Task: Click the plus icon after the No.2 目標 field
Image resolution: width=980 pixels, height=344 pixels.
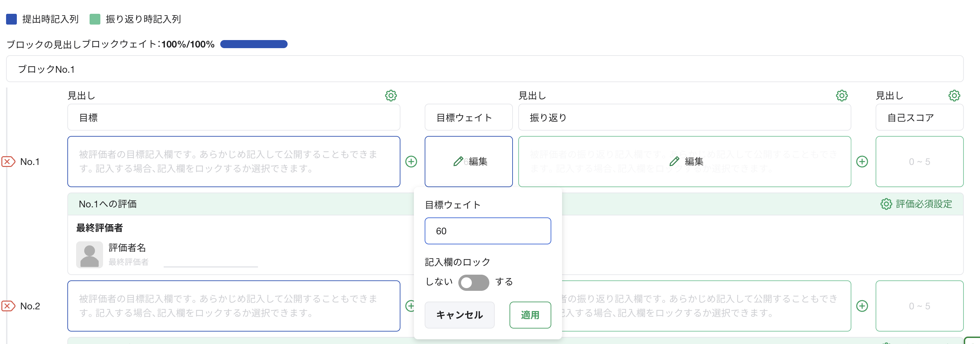Action: [x=411, y=306]
